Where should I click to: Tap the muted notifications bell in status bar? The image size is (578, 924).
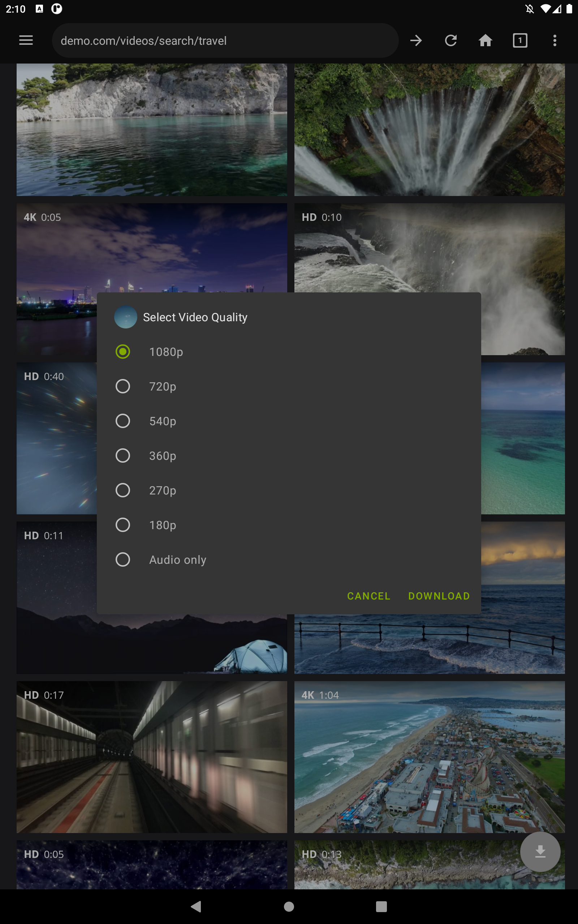pos(530,9)
